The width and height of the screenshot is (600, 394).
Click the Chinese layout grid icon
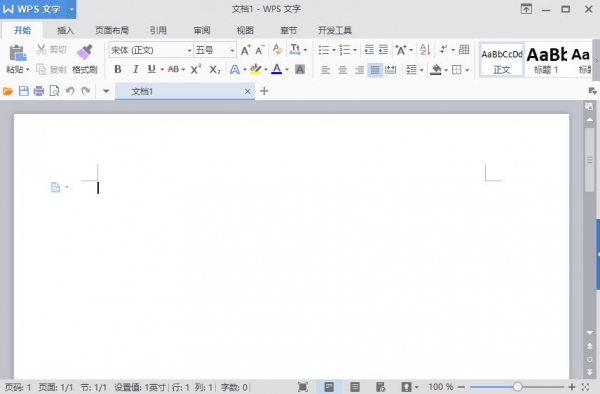click(x=464, y=49)
